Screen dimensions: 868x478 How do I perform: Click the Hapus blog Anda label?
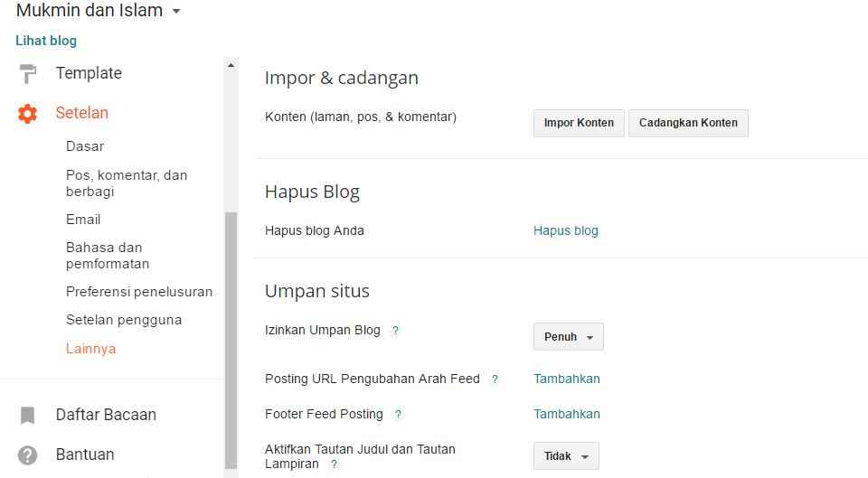[x=315, y=230]
